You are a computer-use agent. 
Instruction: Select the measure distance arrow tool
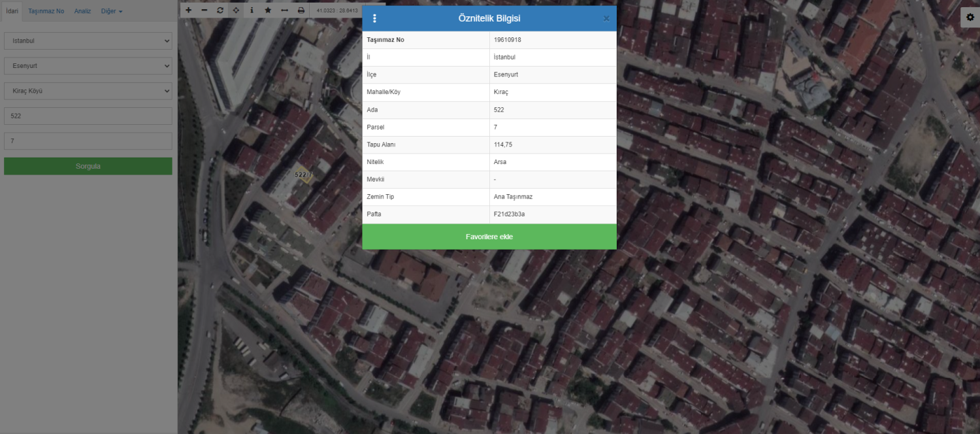coord(284,10)
